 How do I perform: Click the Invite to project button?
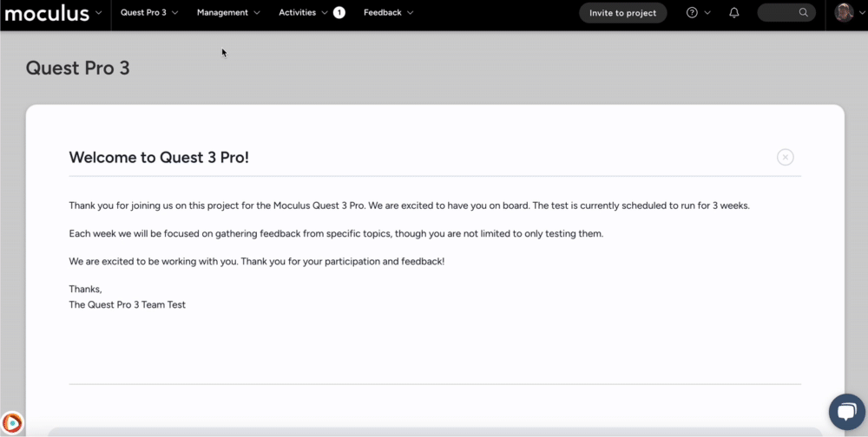point(622,13)
